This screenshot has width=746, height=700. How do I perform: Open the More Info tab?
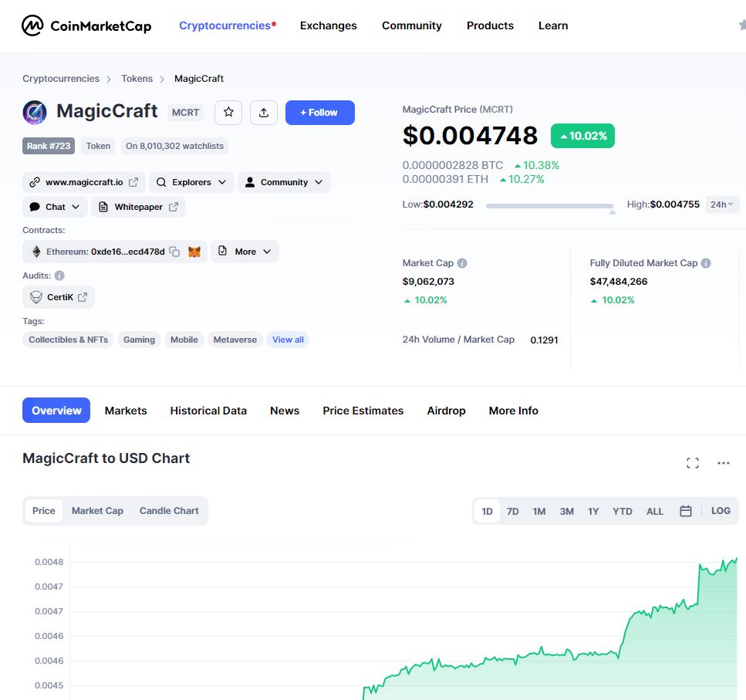click(513, 411)
